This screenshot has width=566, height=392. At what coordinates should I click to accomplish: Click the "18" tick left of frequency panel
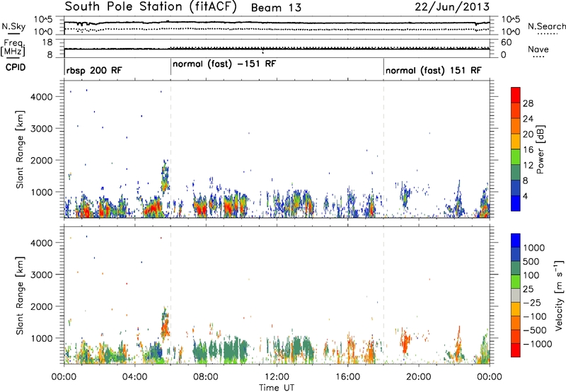coord(47,42)
